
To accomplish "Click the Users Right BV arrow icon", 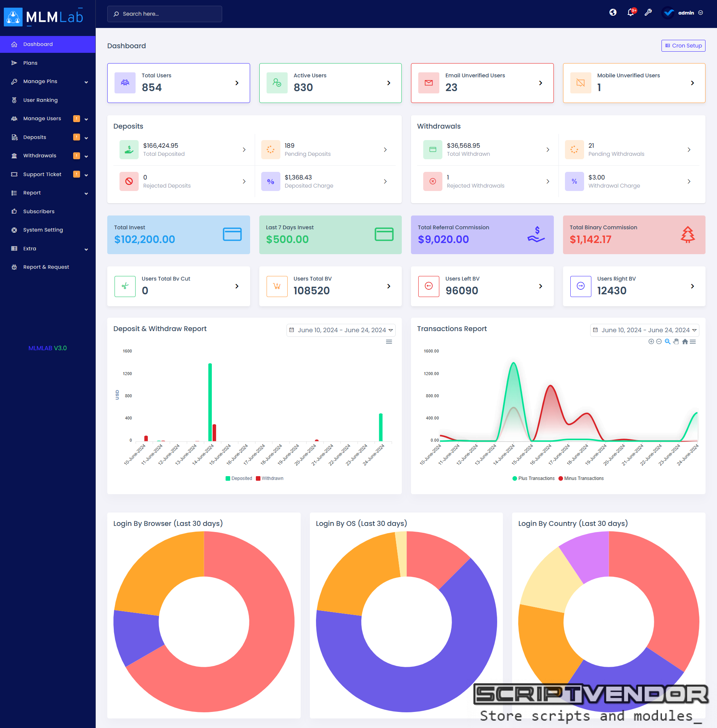I will coord(581,286).
